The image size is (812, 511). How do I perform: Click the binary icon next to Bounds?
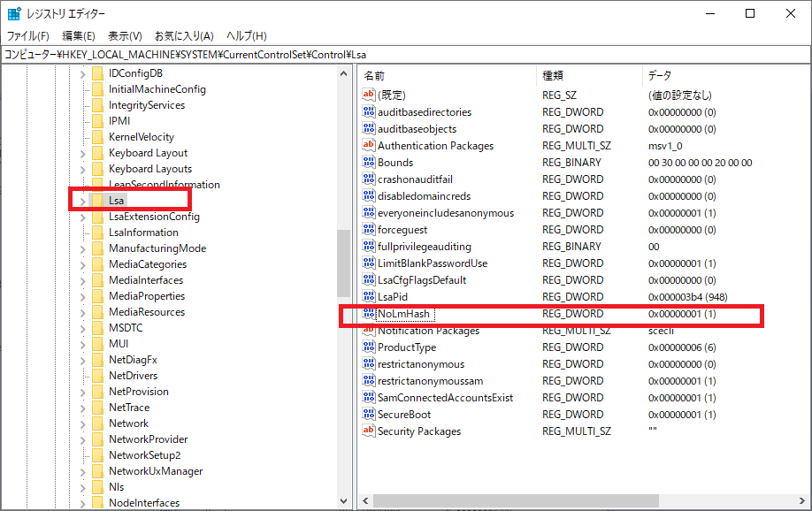[x=369, y=163]
